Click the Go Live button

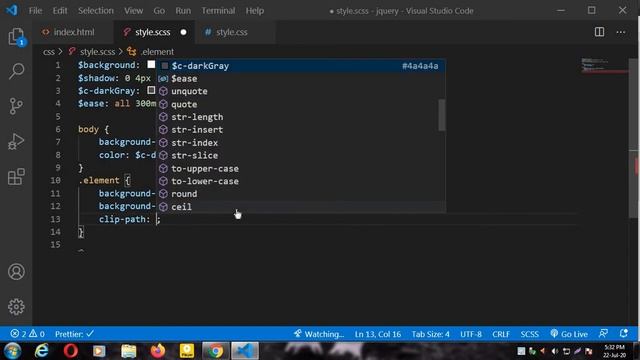pyautogui.click(x=569, y=334)
